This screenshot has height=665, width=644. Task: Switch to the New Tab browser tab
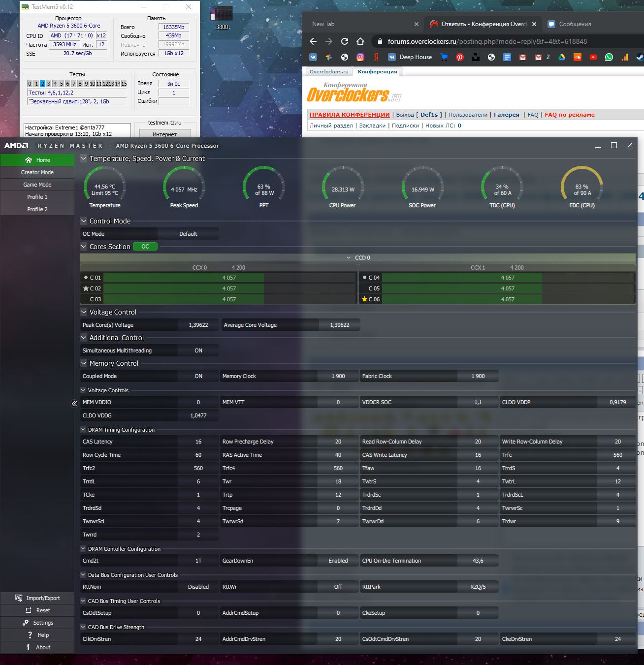point(364,24)
